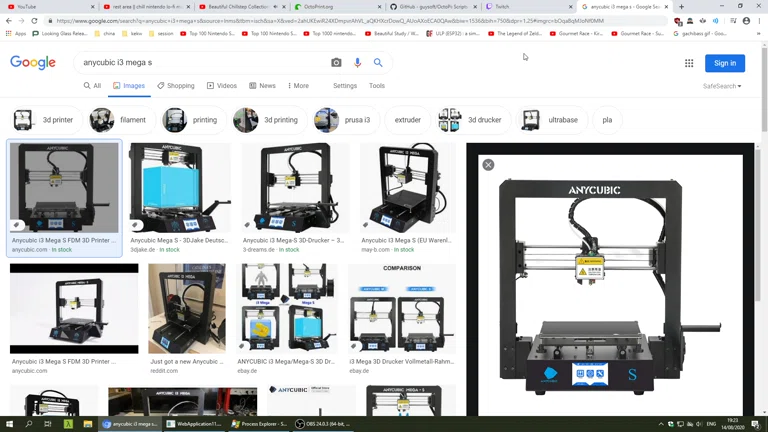Screen dimensions: 768x432
Task: Show more bookmarks with the overflow chevron
Action: pyautogui.click(x=759, y=34)
